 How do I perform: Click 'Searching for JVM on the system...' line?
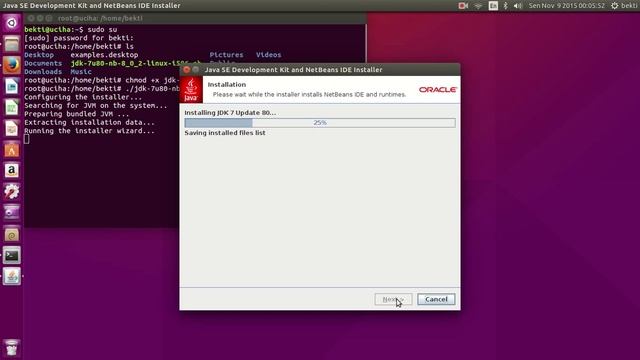point(96,106)
